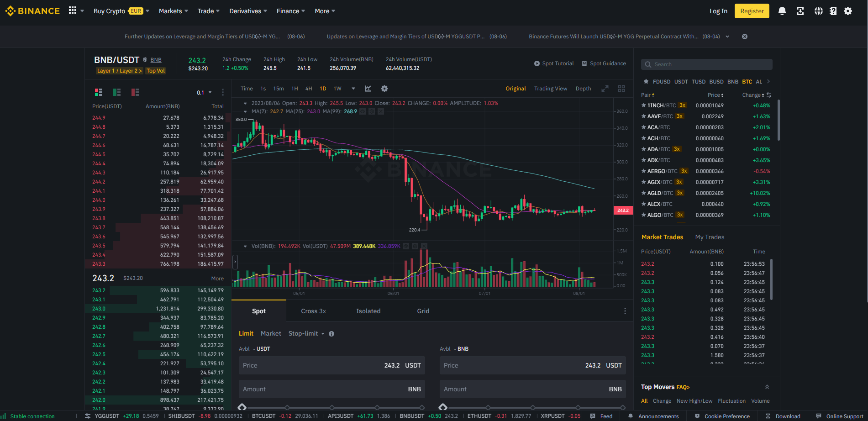Viewport: 868px width, 421px height.
Task: Open Buy Crypto dropdown
Action: [121, 11]
